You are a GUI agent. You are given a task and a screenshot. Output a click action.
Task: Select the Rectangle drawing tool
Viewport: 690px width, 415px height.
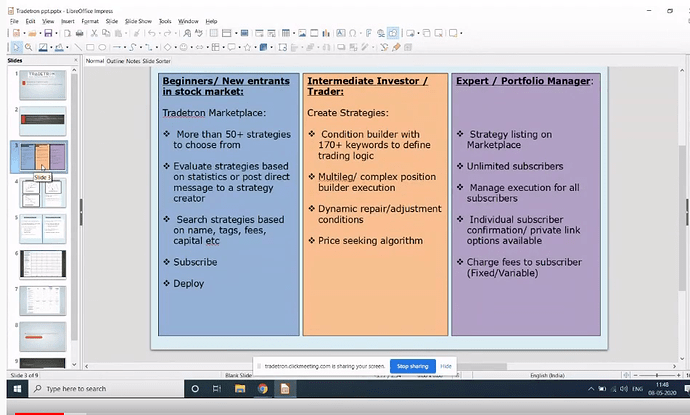90,47
